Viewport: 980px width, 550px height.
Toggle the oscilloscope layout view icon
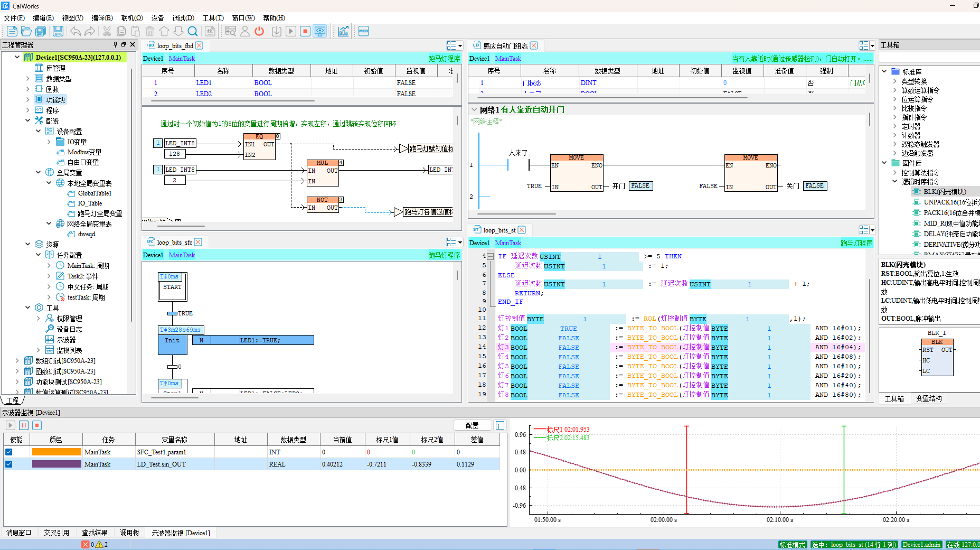click(500, 425)
